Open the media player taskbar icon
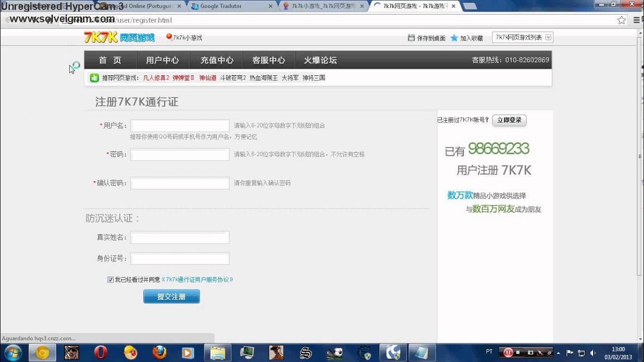Image resolution: width=644 pixels, height=362 pixels. (188, 352)
